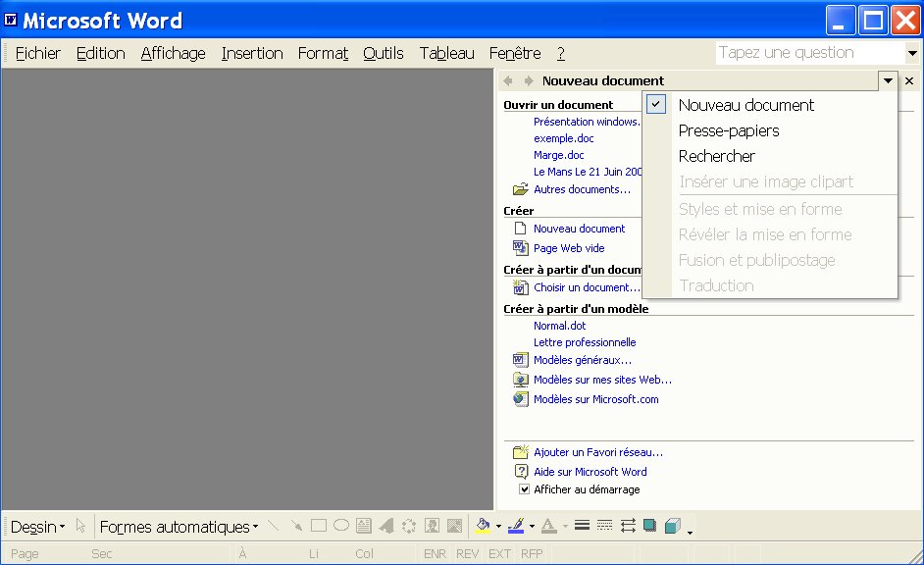Open the Insertion menu

252,53
